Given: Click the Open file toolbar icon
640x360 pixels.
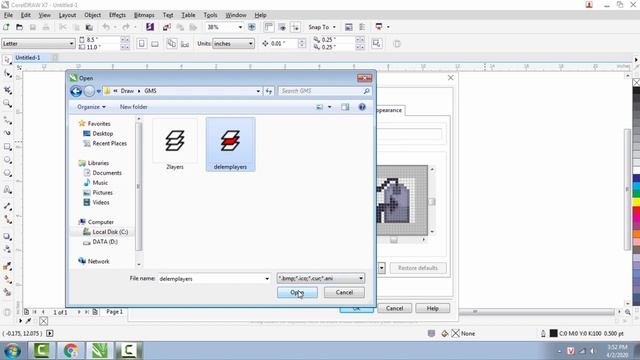Looking at the screenshot, I should (x=19, y=27).
